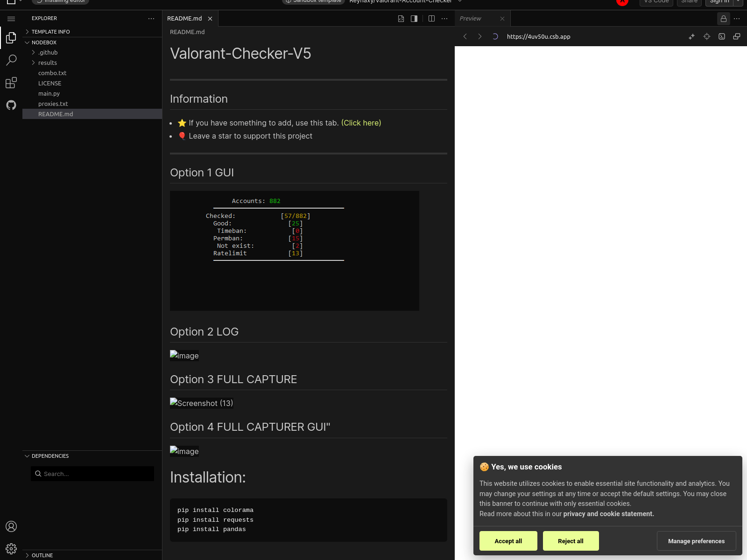747x560 pixels.
Task: Toggle the preview side panel icon
Action: 414,19
